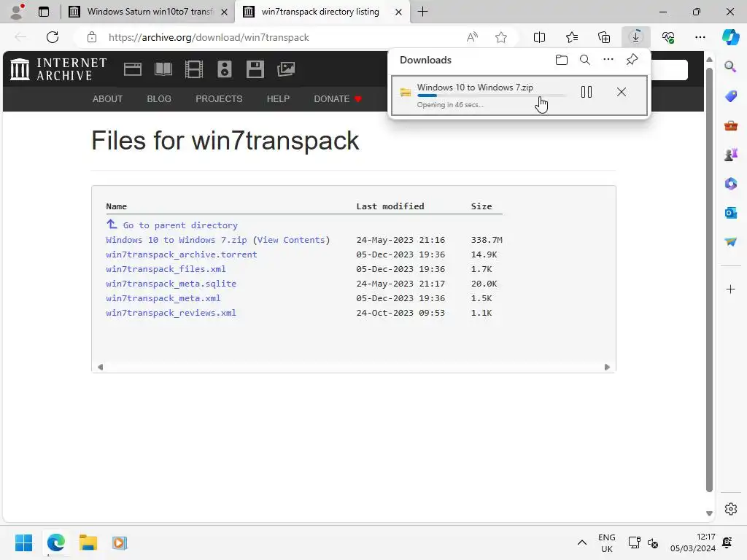The image size is (747, 560).
Task: Open the browser profile icon
Action: tap(18, 12)
